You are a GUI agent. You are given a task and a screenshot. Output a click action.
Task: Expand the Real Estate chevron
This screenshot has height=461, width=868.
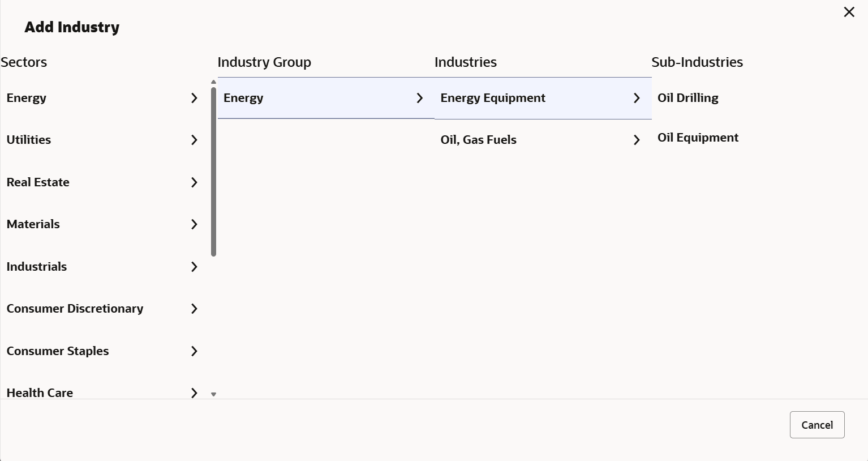tap(194, 182)
